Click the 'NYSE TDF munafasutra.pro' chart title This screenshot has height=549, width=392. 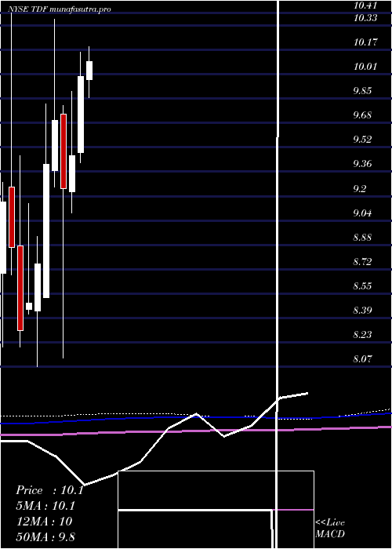pyautogui.click(x=59, y=9)
